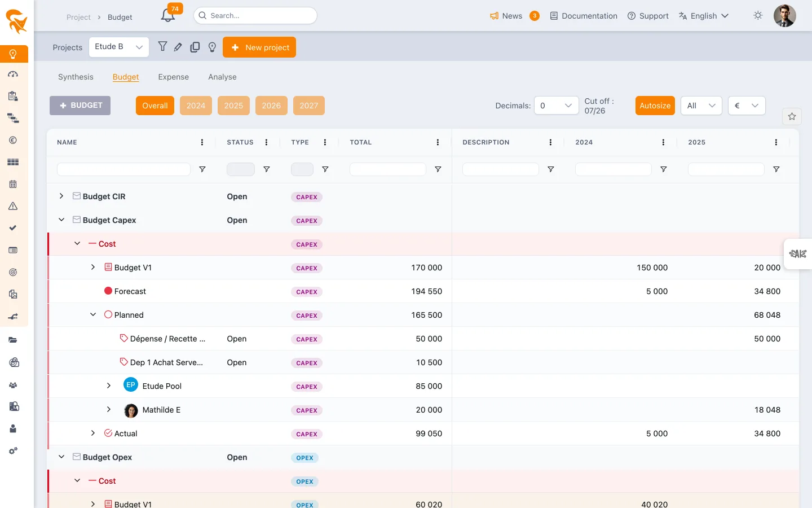Open the Decimals dropdown
Image resolution: width=812 pixels, height=508 pixels.
coord(556,106)
